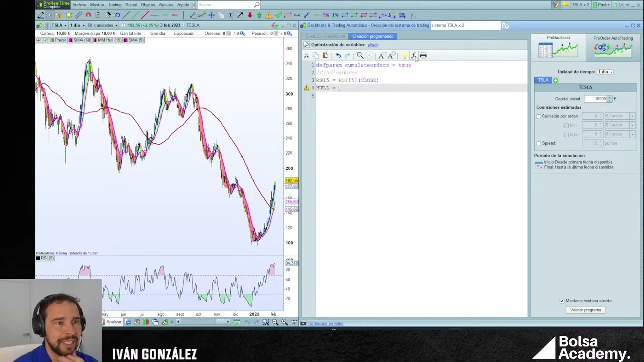Click the cut scissors icon in the code editor
This screenshot has width=644, height=362.
tap(306, 55)
